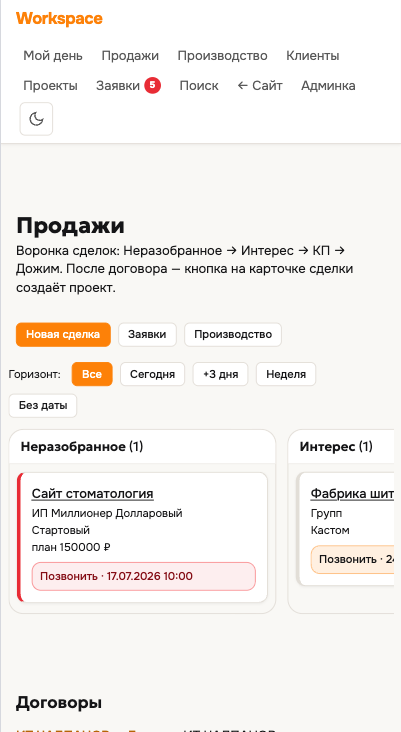The width and height of the screenshot is (401, 732).
Task: Click the Заявки button below the description
Action: (x=147, y=335)
